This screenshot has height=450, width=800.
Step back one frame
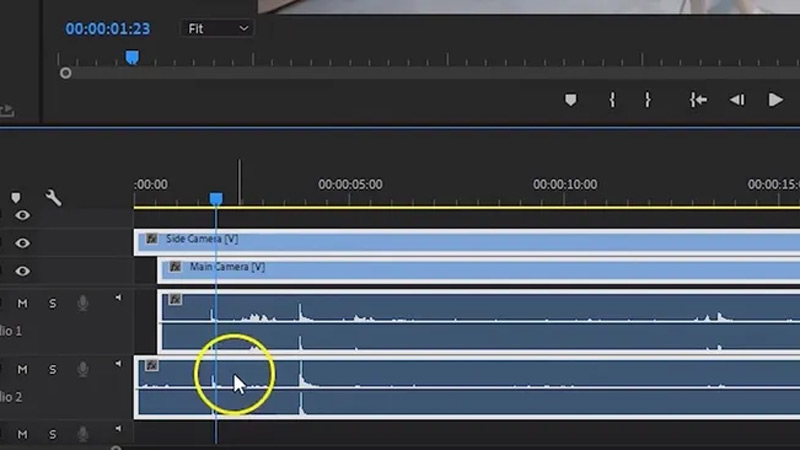pos(737,100)
